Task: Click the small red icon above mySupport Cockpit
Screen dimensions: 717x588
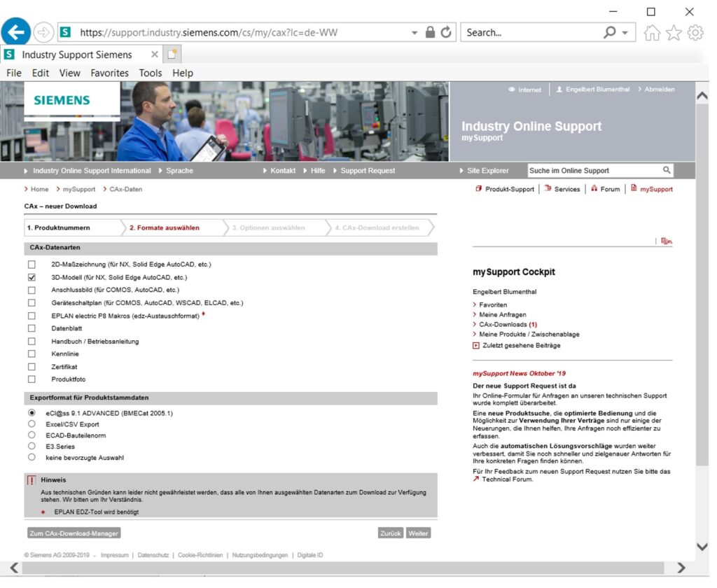Action: point(667,241)
